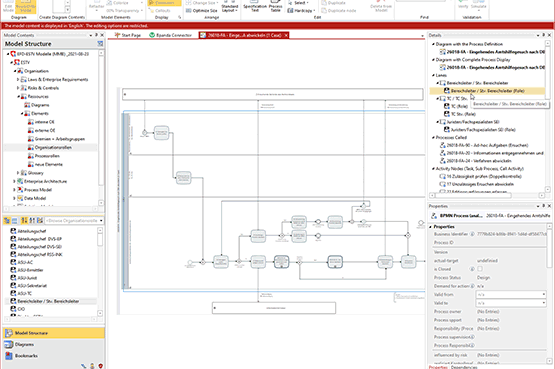Select Gremien + Arbeitsgruppen tree item
The width and height of the screenshot is (555, 369).
56,139
